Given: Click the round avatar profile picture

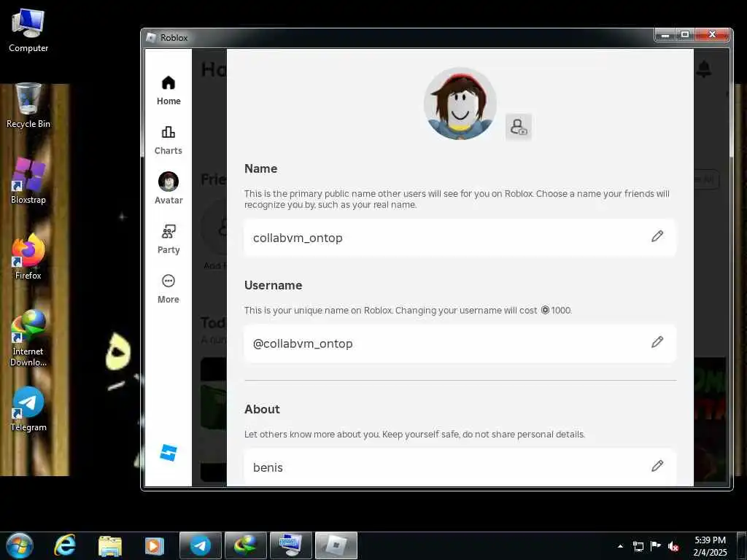Looking at the screenshot, I should pos(460,104).
